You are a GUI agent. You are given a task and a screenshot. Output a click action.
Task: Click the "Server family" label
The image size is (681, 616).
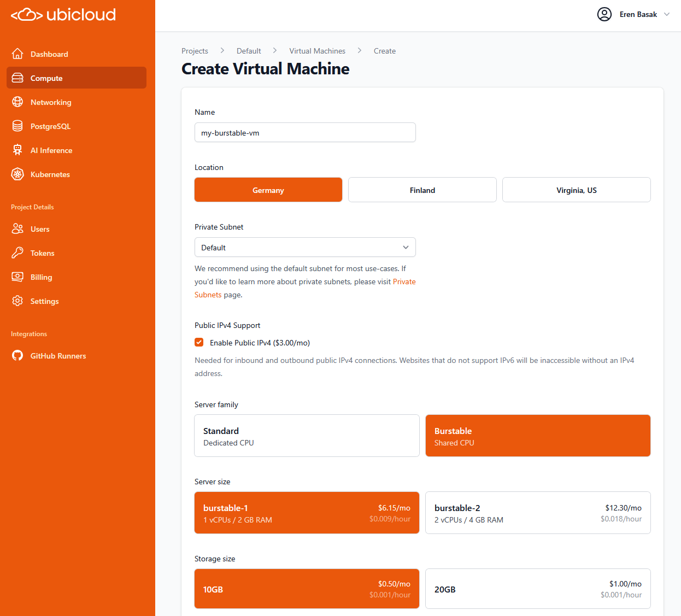point(216,404)
